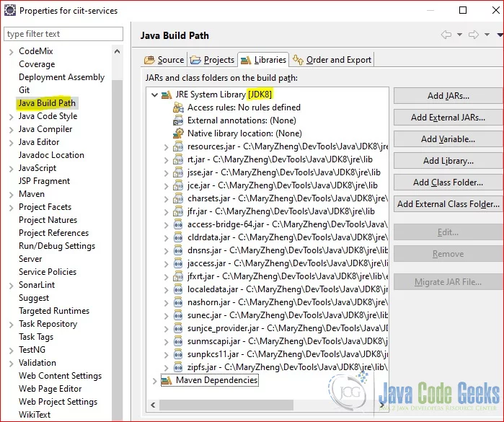
Task: Click the JRE System Library books icon
Action: point(167,95)
